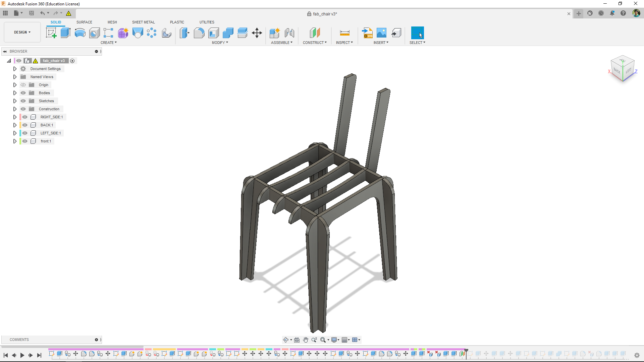Click the Extrude tool icon
The image size is (644, 362).
click(65, 33)
